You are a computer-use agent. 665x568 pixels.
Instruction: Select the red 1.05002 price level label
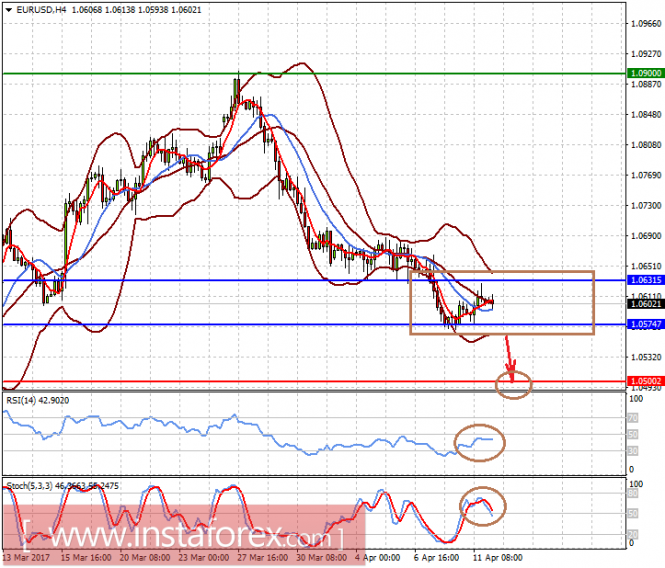(x=645, y=381)
